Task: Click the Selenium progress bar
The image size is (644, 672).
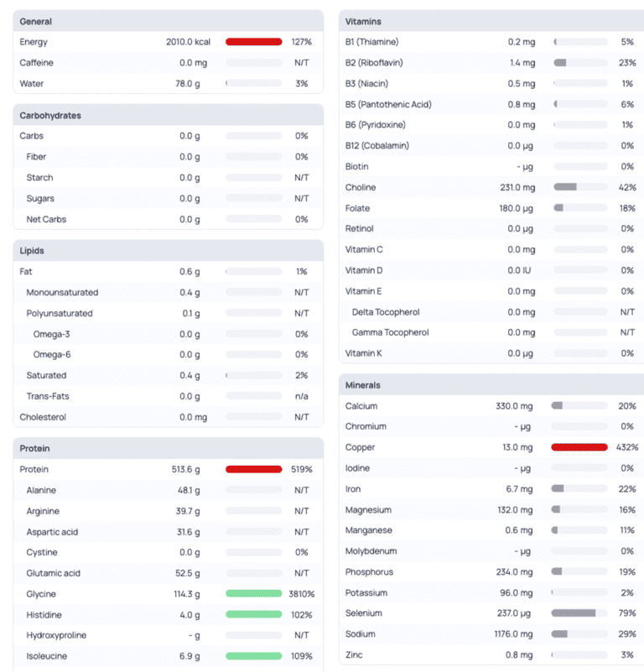Action: click(579, 613)
